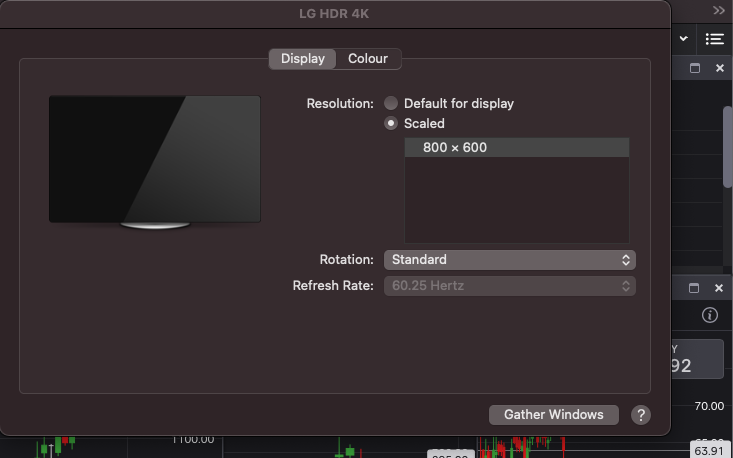Click the 63.91 price label on chart
Screen dimensions: 733x458
709,451
